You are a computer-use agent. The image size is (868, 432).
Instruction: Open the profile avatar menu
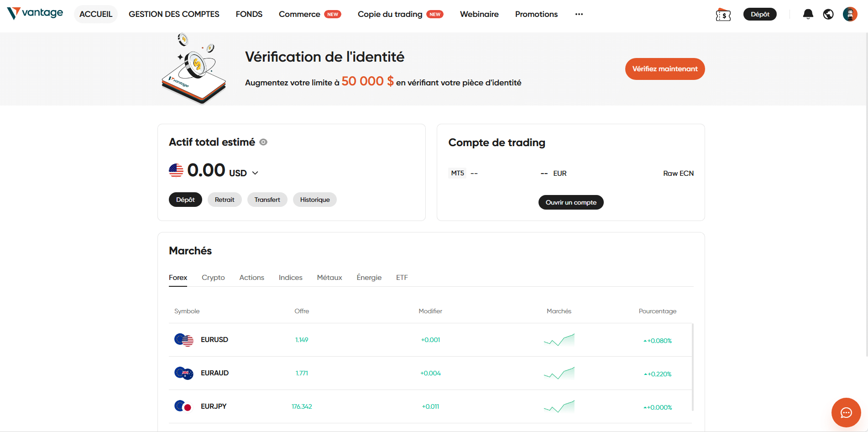[x=850, y=14]
